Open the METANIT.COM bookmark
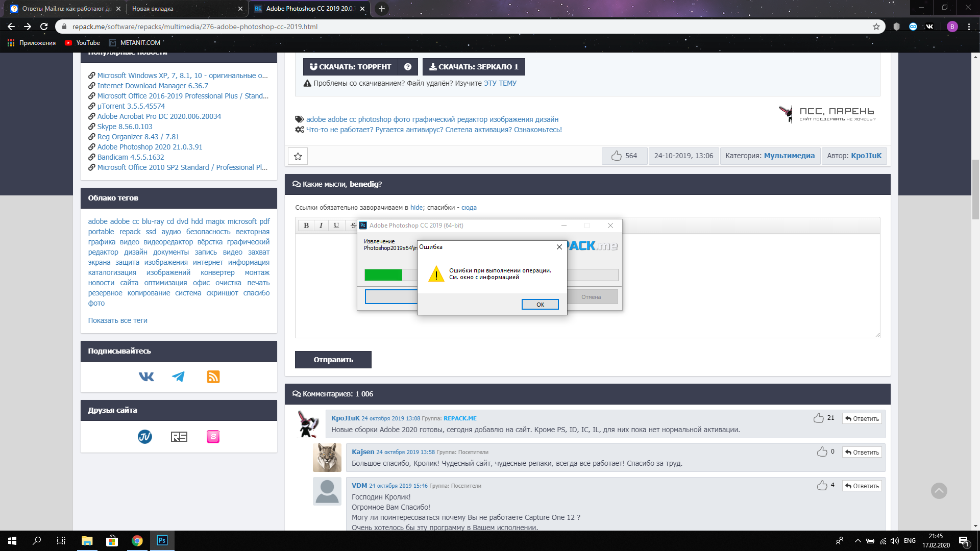Viewport: 980px width, 551px height. tap(135, 43)
